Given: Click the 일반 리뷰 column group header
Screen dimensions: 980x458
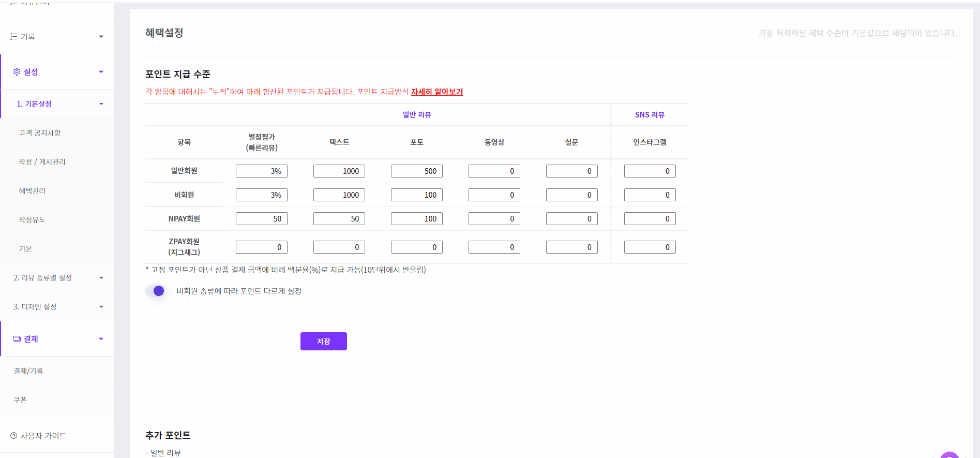Looking at the screenshot, I should pyautogui.click(x=417, y=115).
